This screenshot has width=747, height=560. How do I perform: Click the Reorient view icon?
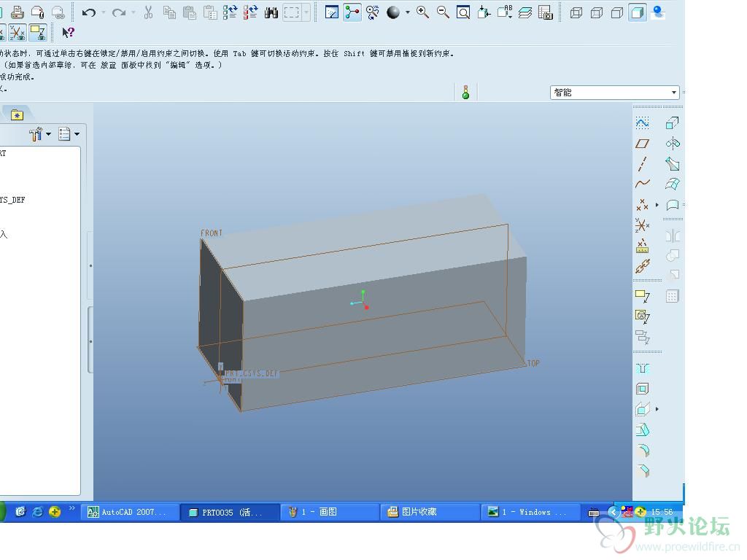484,12
